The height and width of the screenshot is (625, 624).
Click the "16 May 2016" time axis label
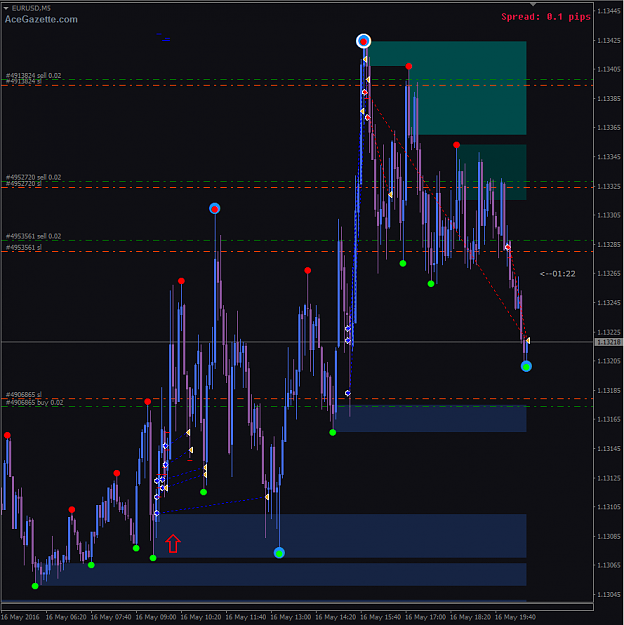pyautogui.click(x=21, y=617)
